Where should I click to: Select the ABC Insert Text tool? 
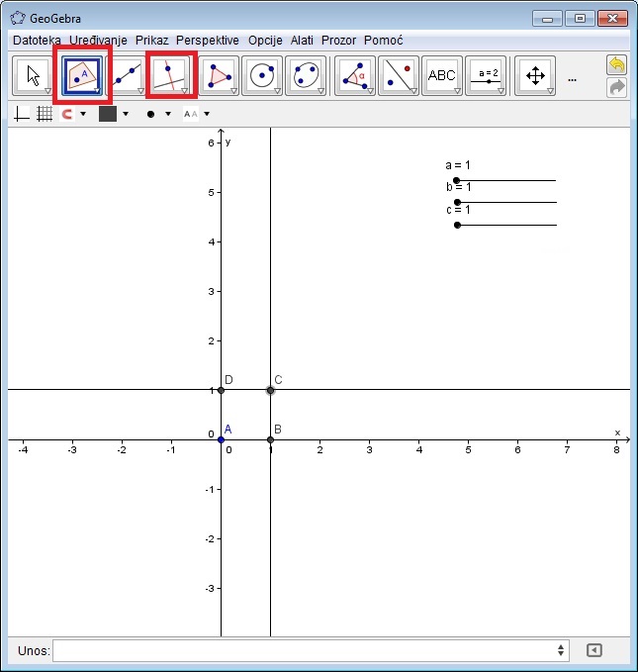[442, 75]
